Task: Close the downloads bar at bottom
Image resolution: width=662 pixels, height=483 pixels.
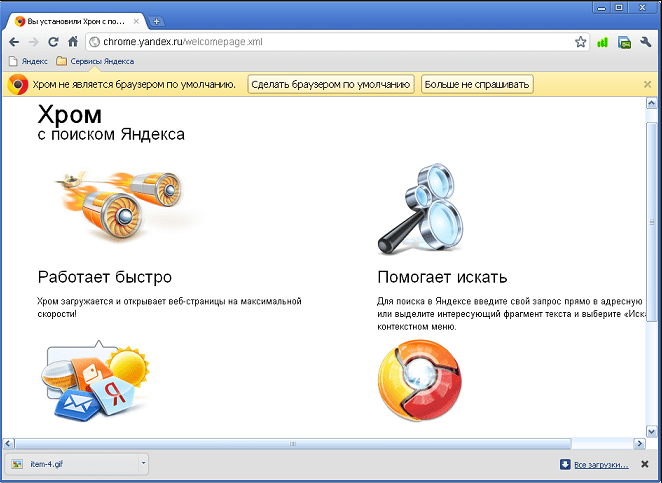Action: pos(645,464)
